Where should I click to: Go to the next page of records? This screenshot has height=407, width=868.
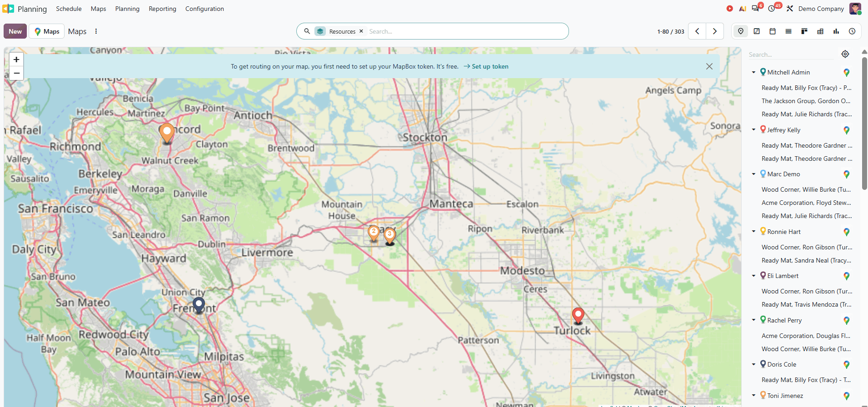[715, 31]
